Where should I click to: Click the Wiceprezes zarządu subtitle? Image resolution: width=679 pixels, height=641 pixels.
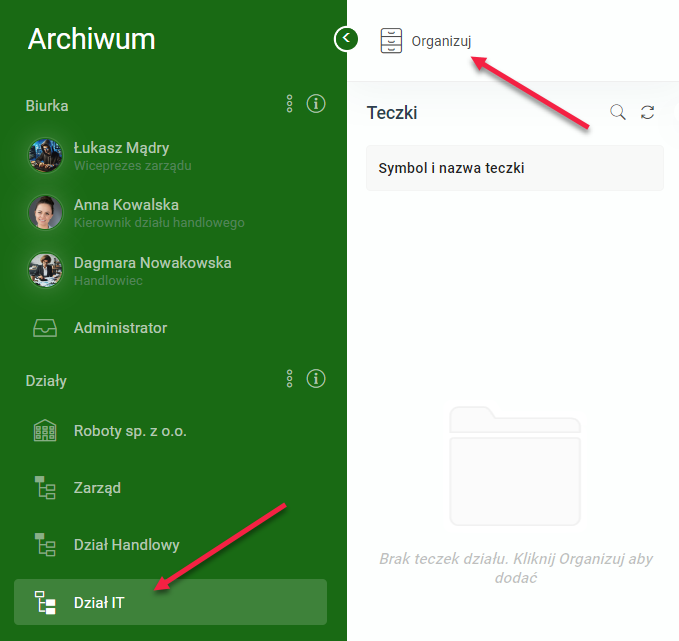133,165
